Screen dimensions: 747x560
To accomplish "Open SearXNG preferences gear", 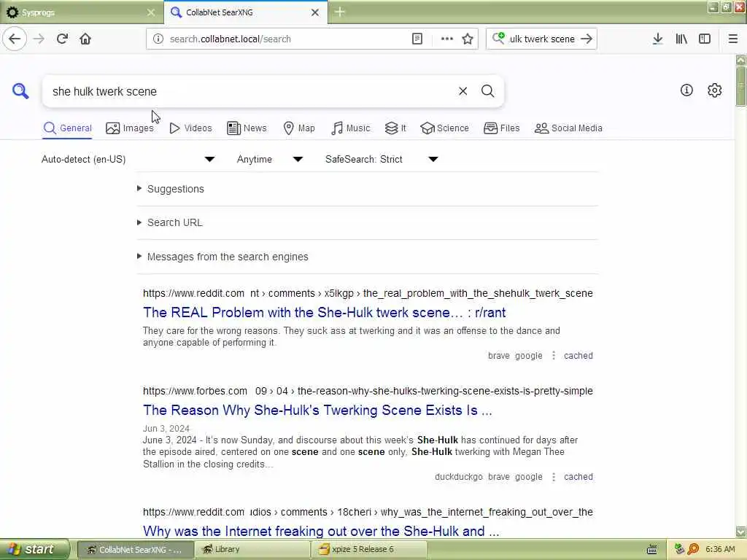I will pyautogui.click(x=714, y=90).
